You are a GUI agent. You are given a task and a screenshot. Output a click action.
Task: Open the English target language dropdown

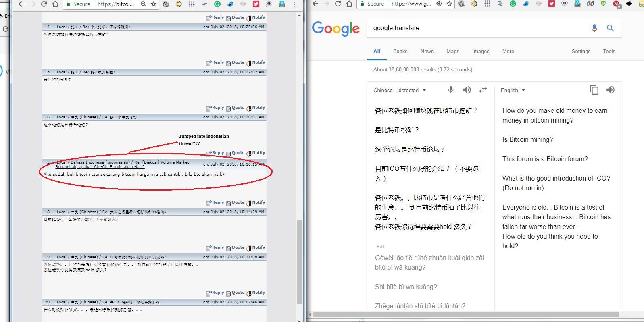(513, 90)
